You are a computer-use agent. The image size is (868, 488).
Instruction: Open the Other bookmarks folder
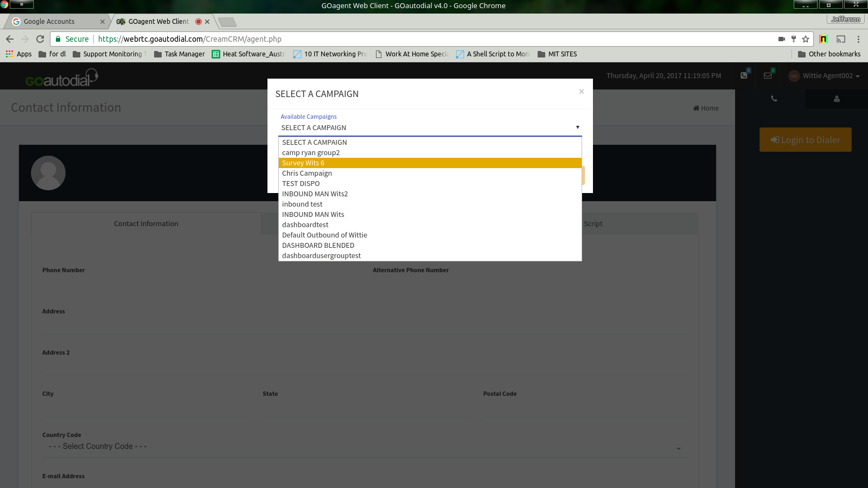(829, 54)
